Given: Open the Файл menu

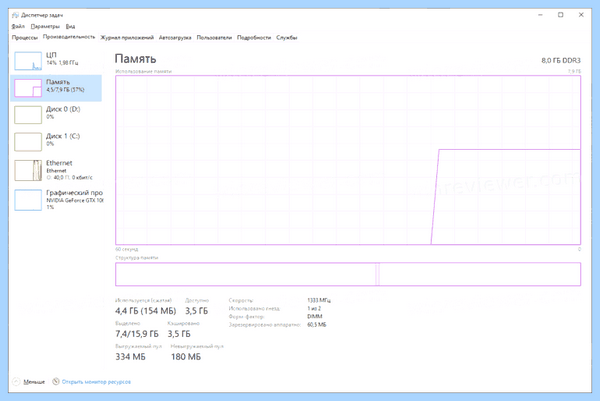Looking at the screenshot, I should tap(18, 26).
